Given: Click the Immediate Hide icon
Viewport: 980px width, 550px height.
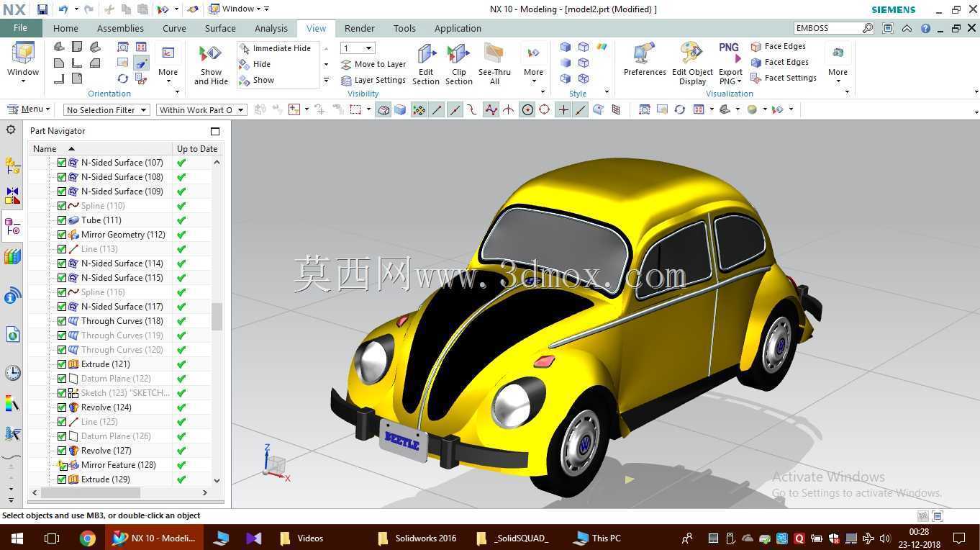Looking at the screenshot, I should point(244,48).
